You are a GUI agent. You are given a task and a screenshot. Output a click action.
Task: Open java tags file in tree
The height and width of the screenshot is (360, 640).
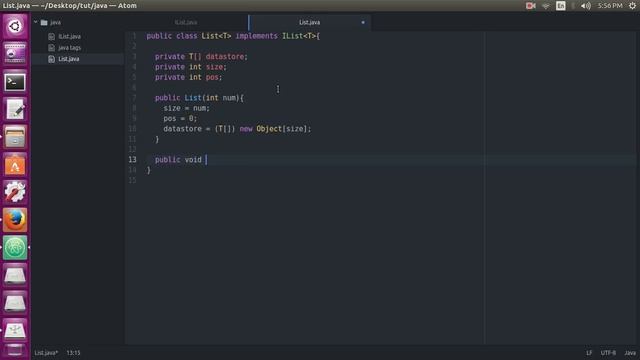[x=69, y=48]
